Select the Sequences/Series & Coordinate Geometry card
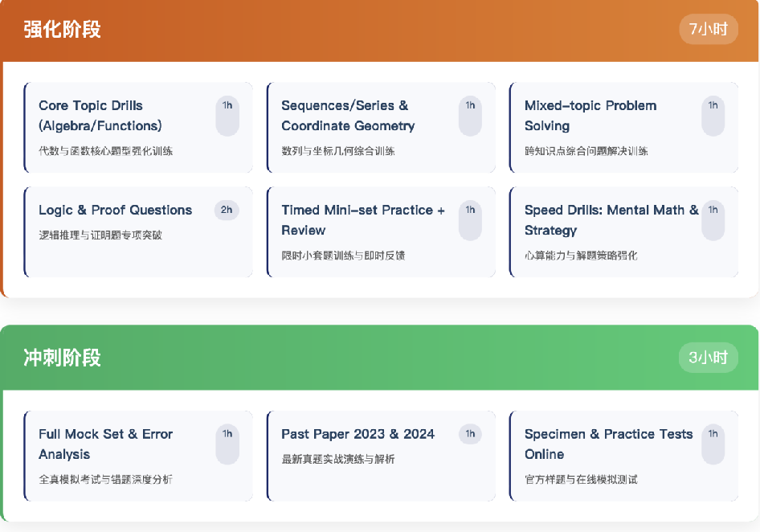This screenshot has height=532, width=760. [x=363, y=127]
